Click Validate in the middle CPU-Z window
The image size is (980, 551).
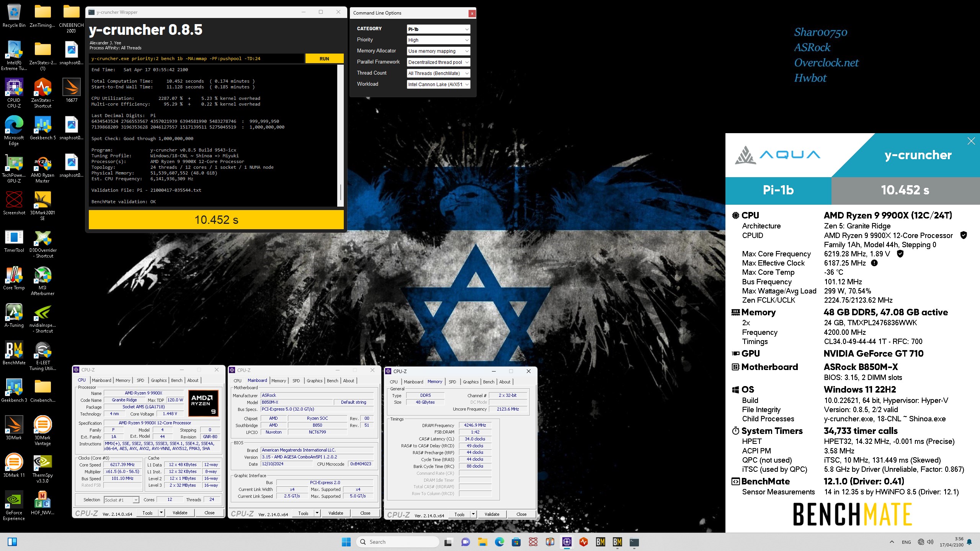[336, 513]
